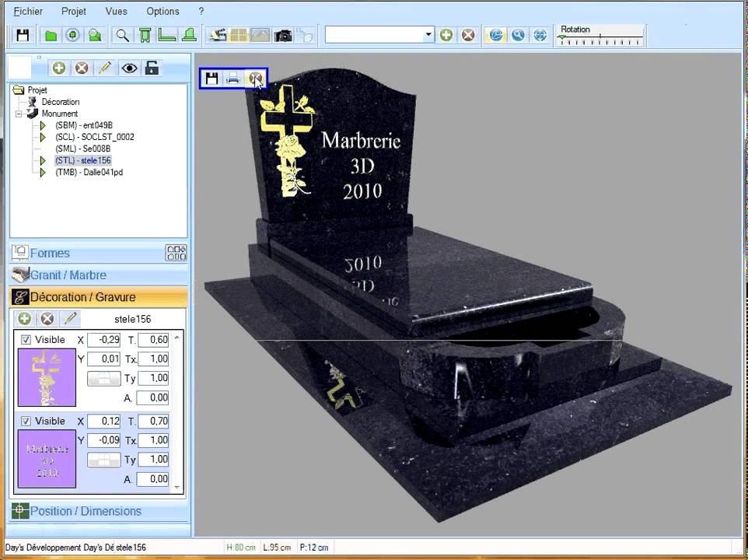Click the greyed shapes toolbar icon
Viewport: 748px width, 560px height.
coord(304,35)
